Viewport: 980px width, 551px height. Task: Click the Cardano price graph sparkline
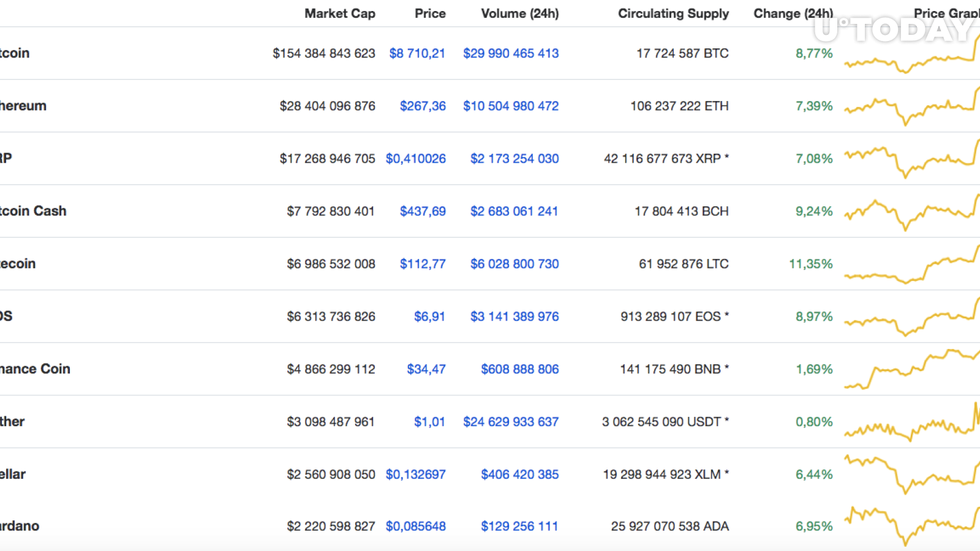pos(912,527)
